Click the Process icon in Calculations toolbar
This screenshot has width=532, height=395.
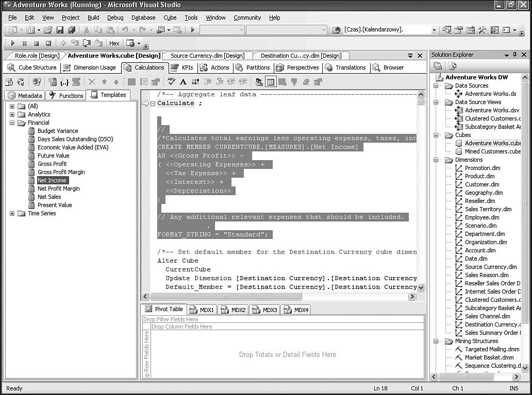(x=9, y=82)
